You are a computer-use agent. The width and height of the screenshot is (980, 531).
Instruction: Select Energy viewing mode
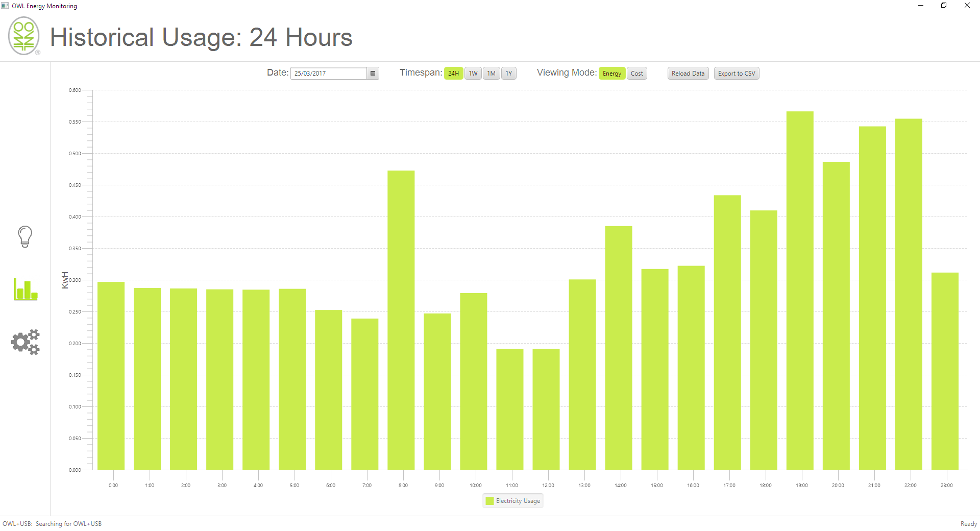pyautogui.click(x=611, y=74)
